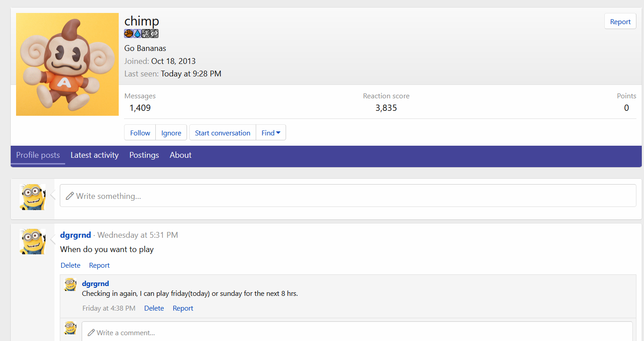
Task: Click dgrgrnd's avatar on the profile post
Action: 33,242
